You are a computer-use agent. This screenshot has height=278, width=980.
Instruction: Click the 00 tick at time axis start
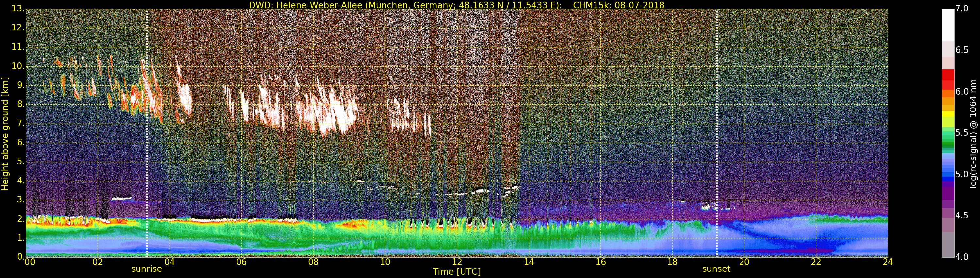30,262
